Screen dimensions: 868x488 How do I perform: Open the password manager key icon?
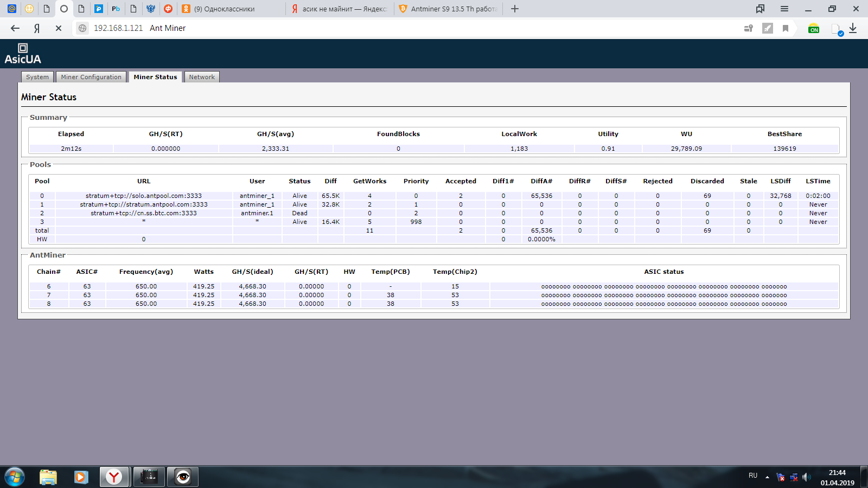(x=748, y=28)
